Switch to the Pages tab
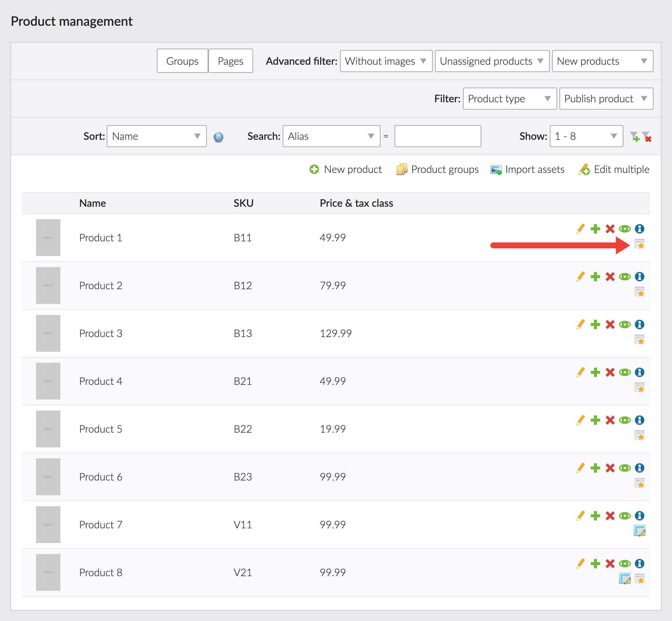The width and height of the screenshot is (672, 621). pos(230,61)
